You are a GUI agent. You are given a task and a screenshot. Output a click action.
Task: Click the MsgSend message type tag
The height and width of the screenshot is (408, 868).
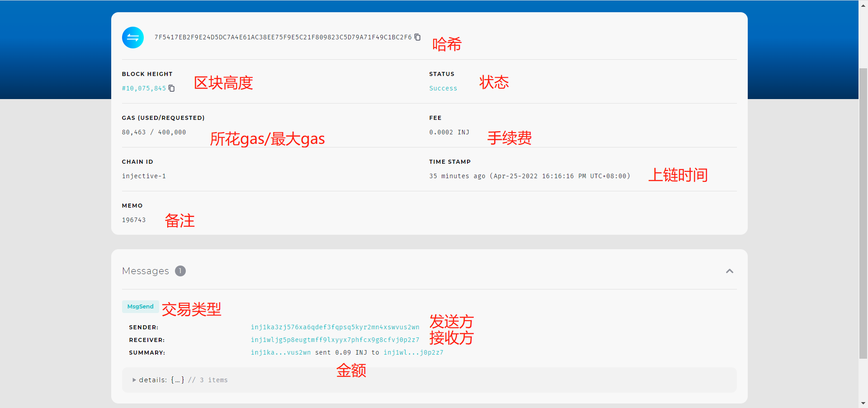(x=141, y=307)
